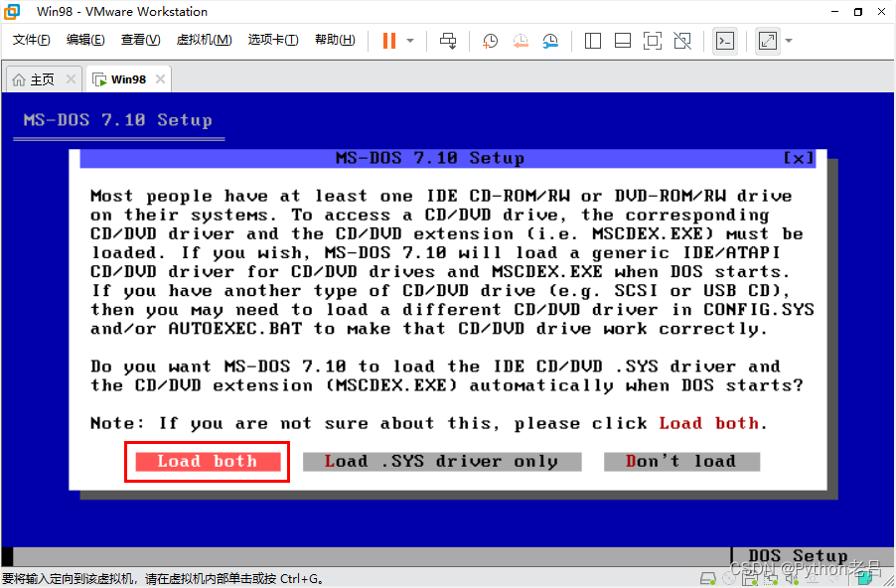The height and width of the screenshot is (588, 896).
Task: Click the network adapter status icon
Action: [770, 579]
